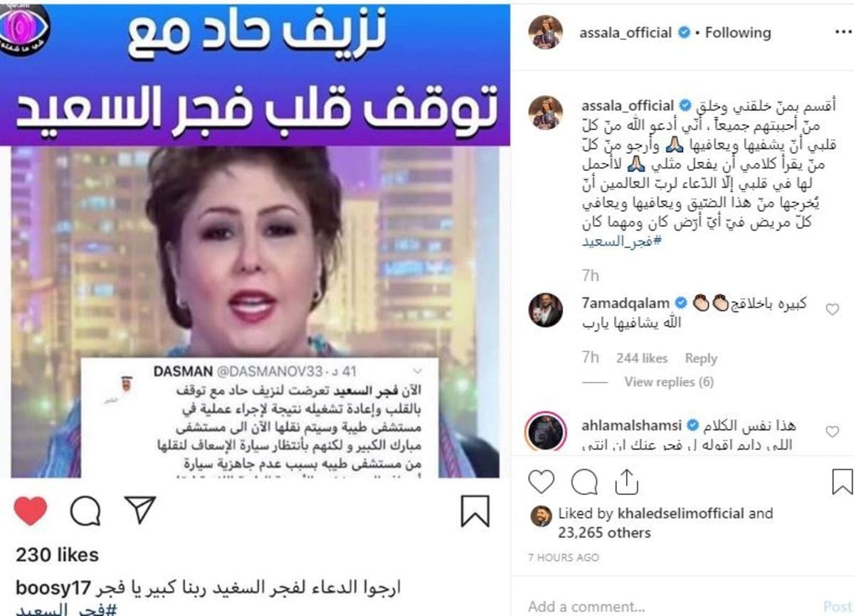This screenshot has width=854, height=616.
Task: Click the comment bubble on assala_official's post
Action: coord(584,482)
